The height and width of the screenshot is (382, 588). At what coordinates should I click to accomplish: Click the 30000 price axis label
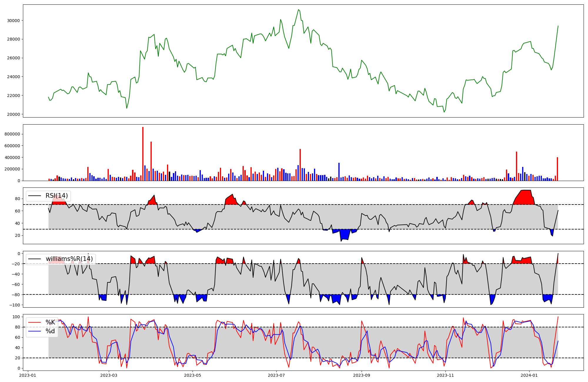point(14,21)
